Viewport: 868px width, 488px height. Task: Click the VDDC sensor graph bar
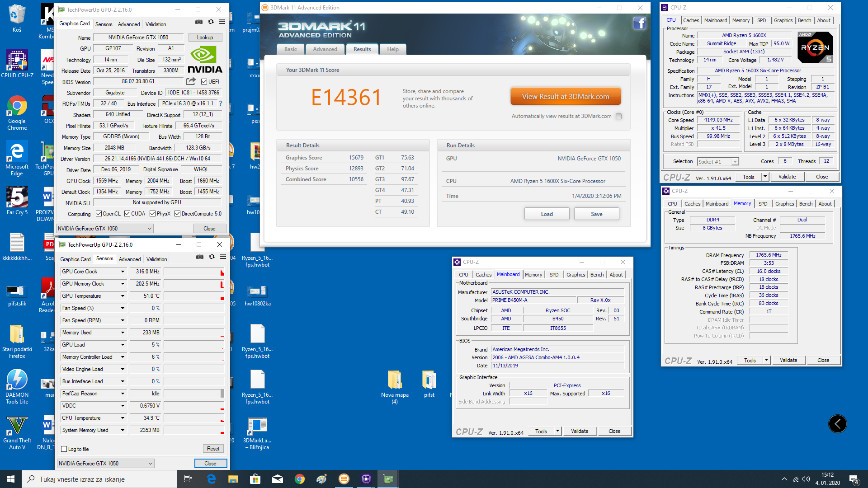click(194, 406)
